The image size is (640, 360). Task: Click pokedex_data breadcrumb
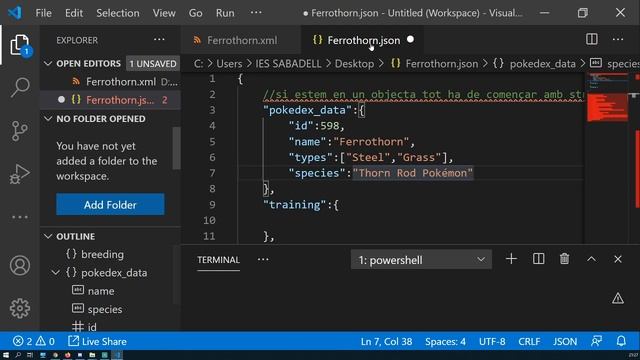[542, 64]
